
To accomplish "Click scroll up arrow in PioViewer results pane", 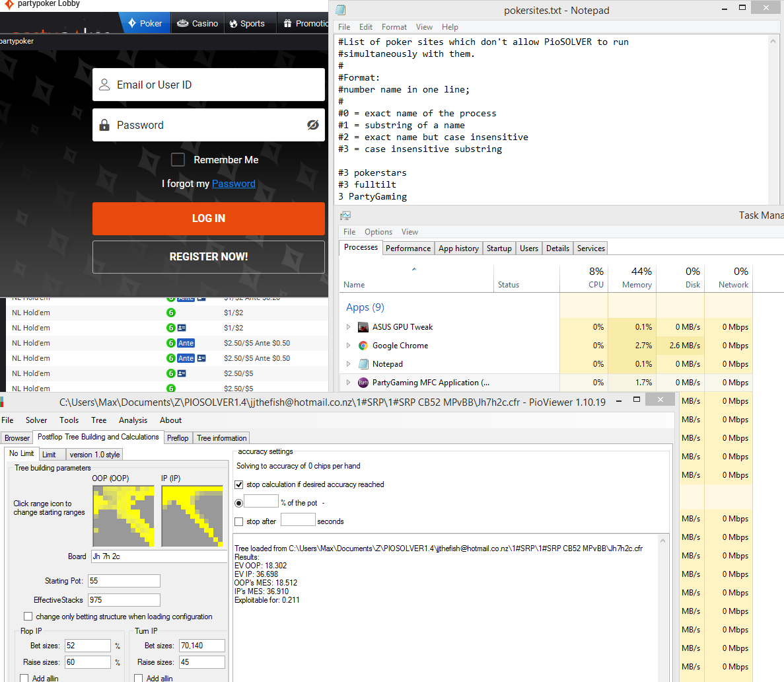I will 662,541.
